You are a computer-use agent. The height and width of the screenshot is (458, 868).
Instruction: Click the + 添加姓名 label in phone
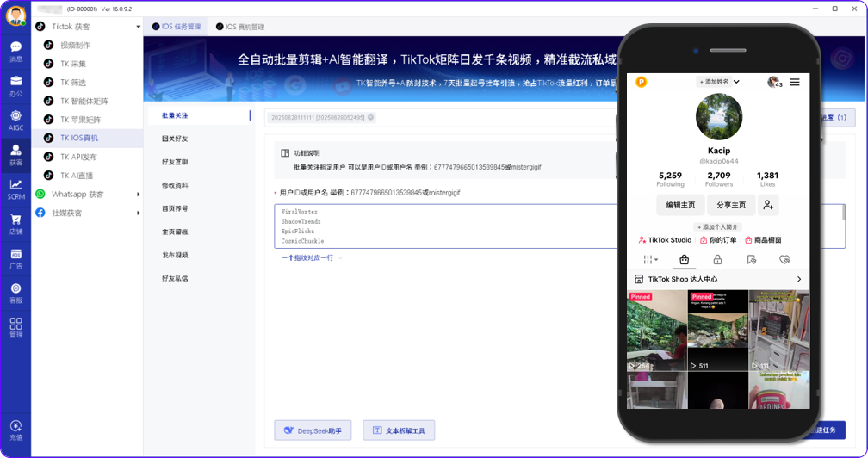714,82
